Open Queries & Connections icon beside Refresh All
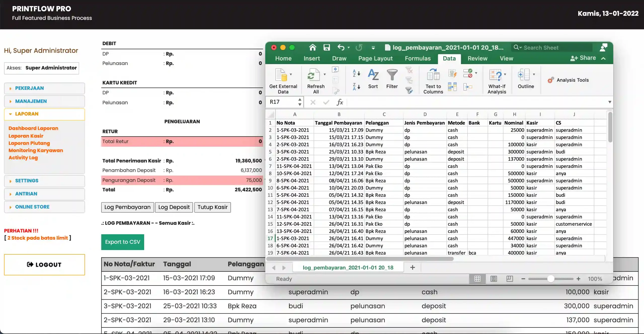 335,69
